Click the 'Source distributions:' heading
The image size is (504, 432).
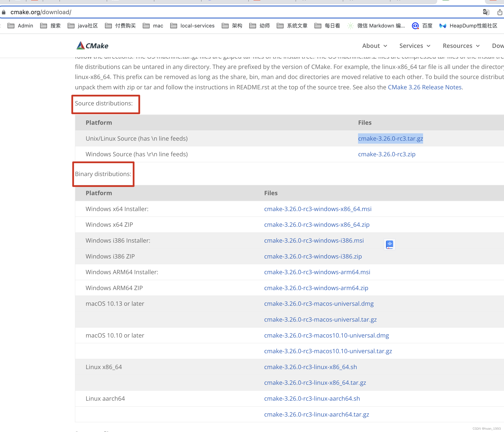[x=104, y=103]
